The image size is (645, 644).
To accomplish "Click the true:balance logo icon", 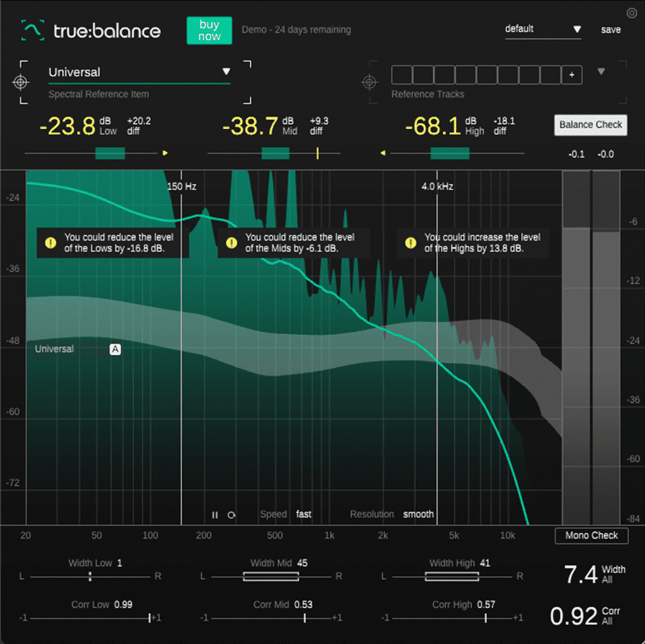I will 32,30.
